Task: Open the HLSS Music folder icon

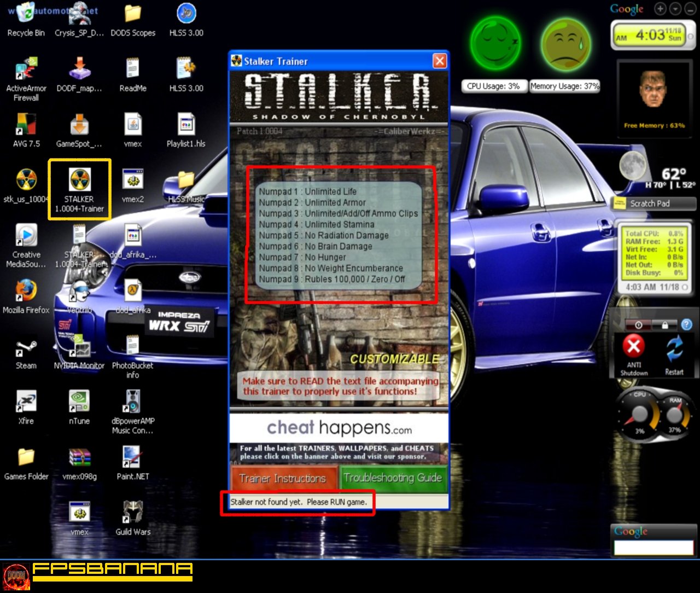Action: click(186, 186)
